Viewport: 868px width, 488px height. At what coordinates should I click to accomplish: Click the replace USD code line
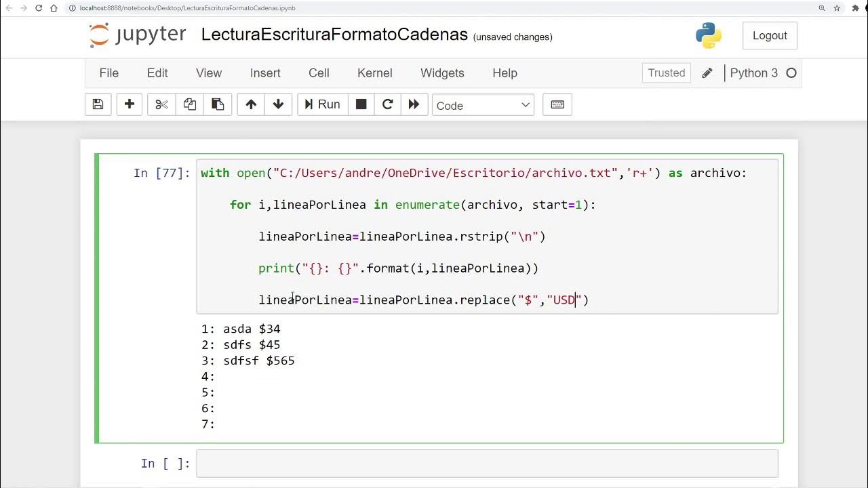click(x=423, y=300)
